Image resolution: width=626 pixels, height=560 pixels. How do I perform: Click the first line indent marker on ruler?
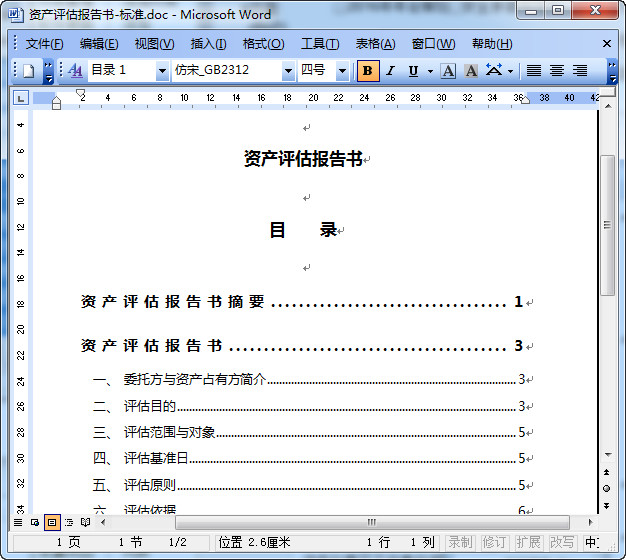[80, 93]
